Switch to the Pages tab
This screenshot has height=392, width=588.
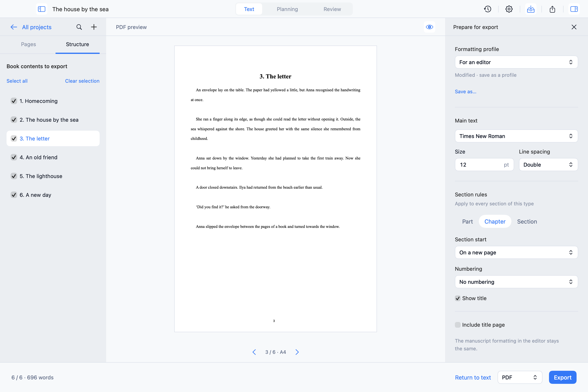point(29,44)
